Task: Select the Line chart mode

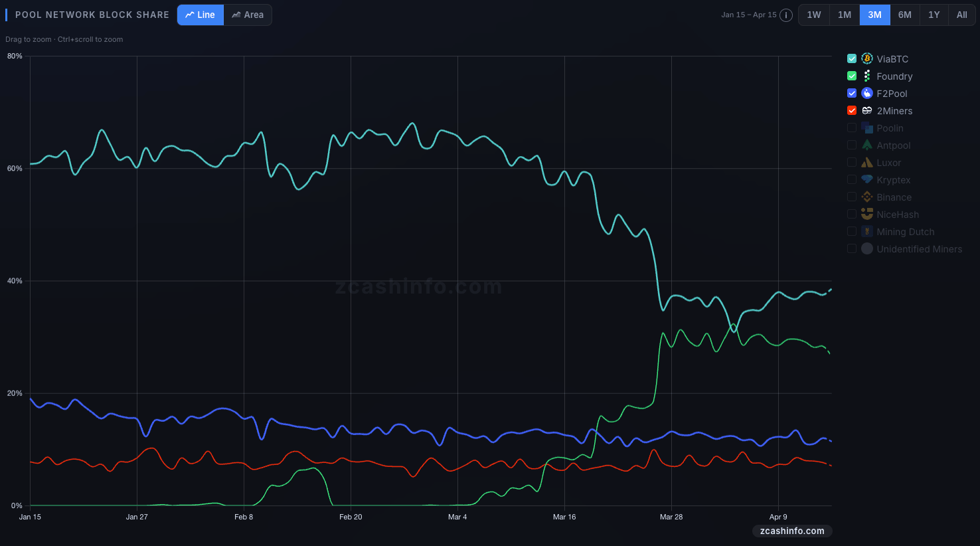Action: pos(201,15)
